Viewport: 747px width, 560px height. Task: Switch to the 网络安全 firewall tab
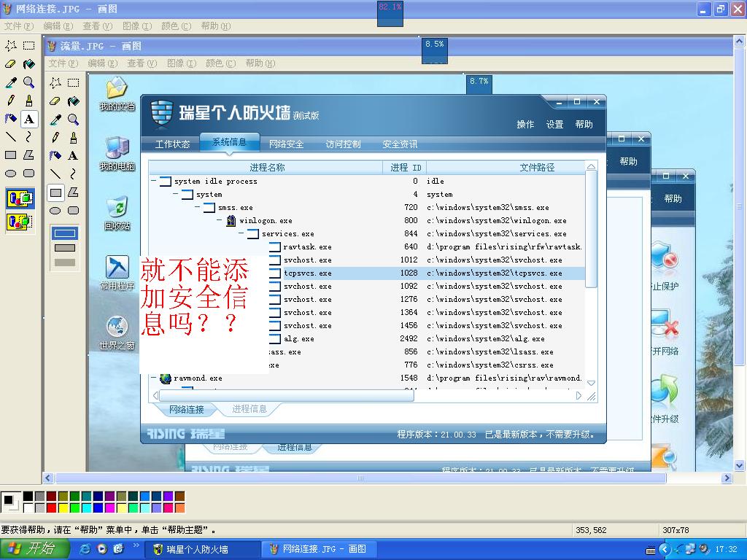point(286,144)
